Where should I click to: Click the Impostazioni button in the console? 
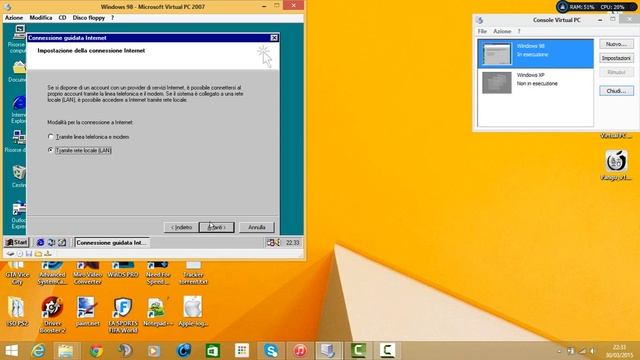(x=616, y=58)
